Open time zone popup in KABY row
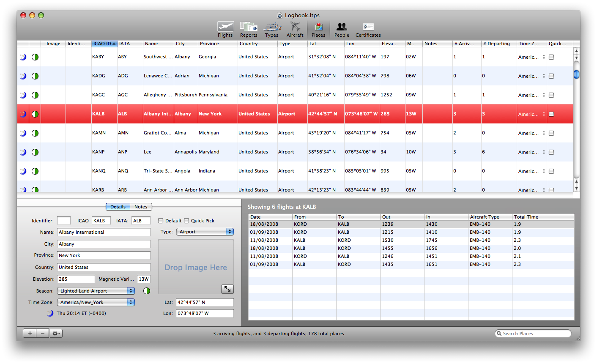The width and height of the screenshot is (597, 364). click(x=531, y=57)
